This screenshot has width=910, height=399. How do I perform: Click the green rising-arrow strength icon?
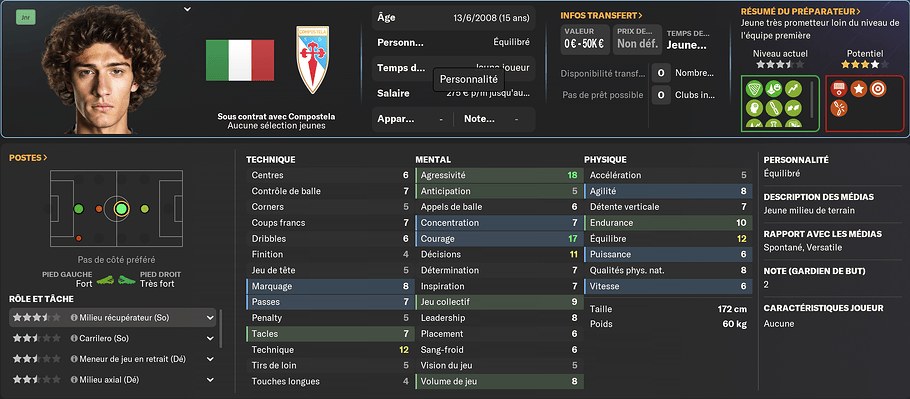coord(793,89)
